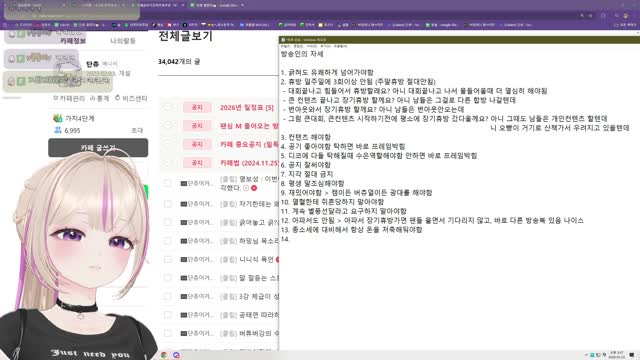Tick the checkbox for the 3강 체급이 post
The width and height of the screenshot is (640, 360).
click(167, 296)
